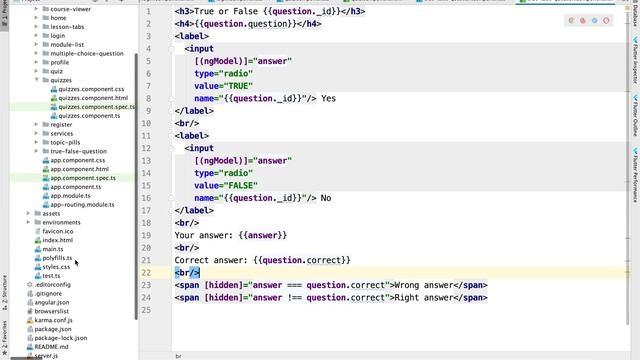Expand the course-viewer folder arrow
The width and height of the screenshot is (640, 360).
coord(37,9)
